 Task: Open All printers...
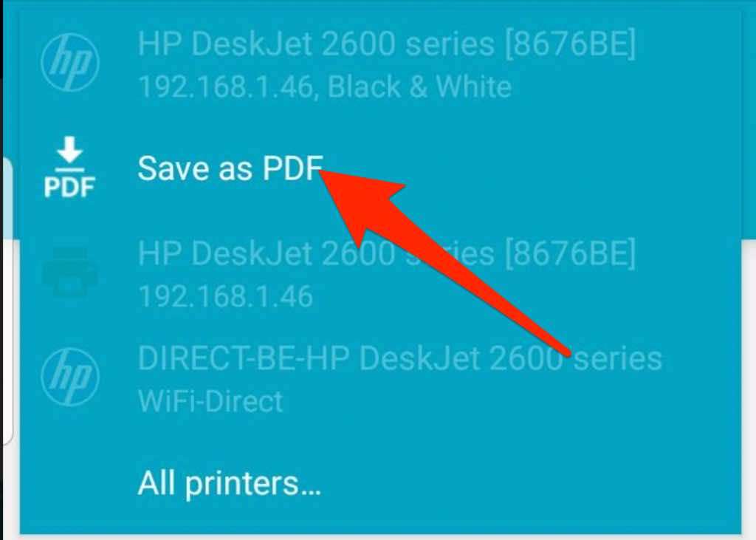pyautogui.click(x=230, y=483)
